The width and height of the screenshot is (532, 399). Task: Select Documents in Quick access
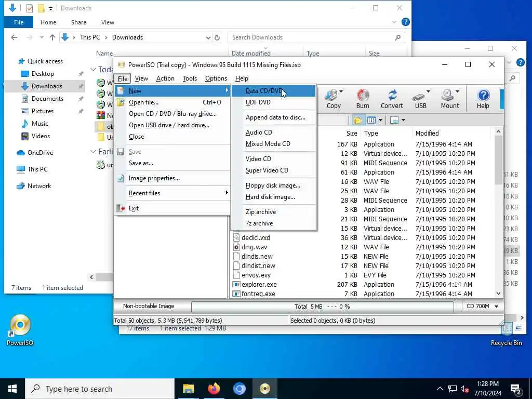point(47,99)
